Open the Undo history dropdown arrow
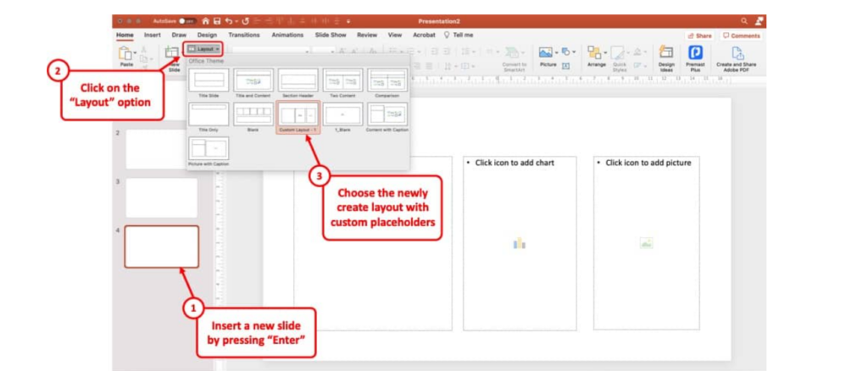 point(236,20)
